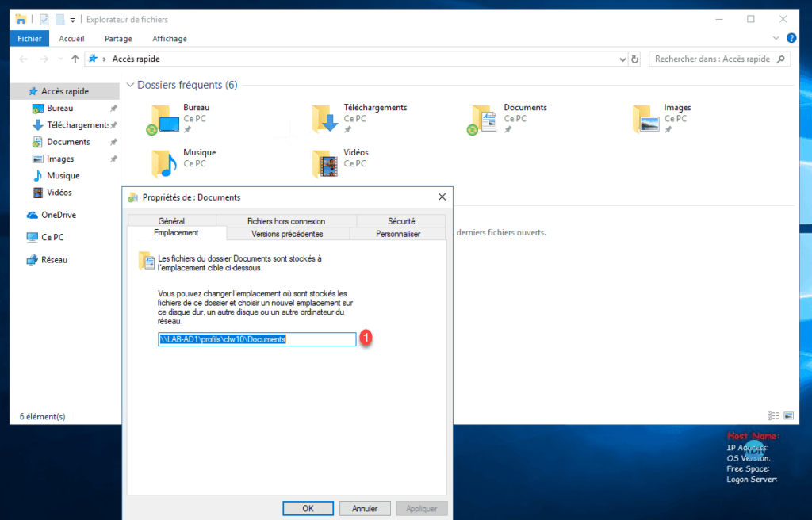The width and height of the screenshot is (812, 520).
Task: Click the Documents folder icon in frequent folders
Action: [x=483, y=120]
